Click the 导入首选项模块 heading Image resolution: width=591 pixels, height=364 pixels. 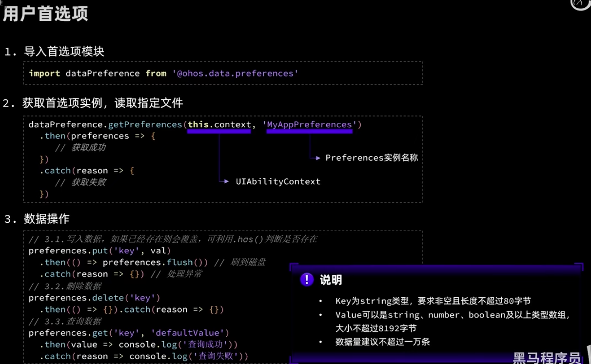point(64,52)
